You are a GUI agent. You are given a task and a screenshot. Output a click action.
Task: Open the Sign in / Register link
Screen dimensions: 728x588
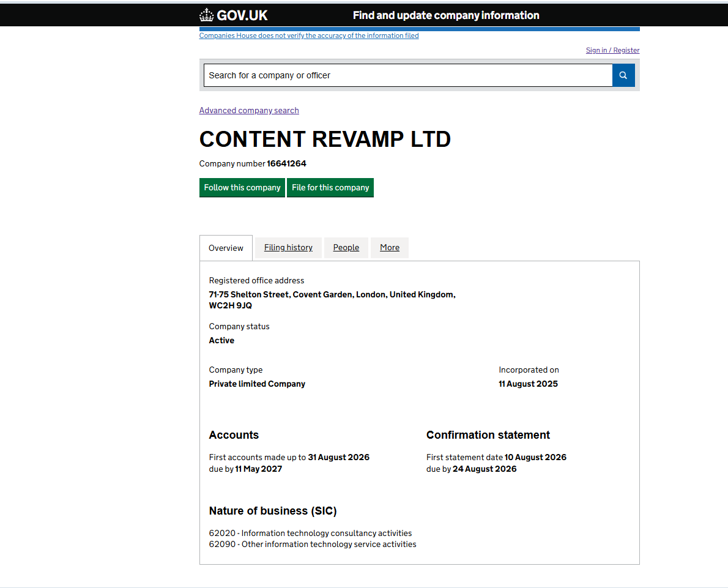tap(612, 50)
